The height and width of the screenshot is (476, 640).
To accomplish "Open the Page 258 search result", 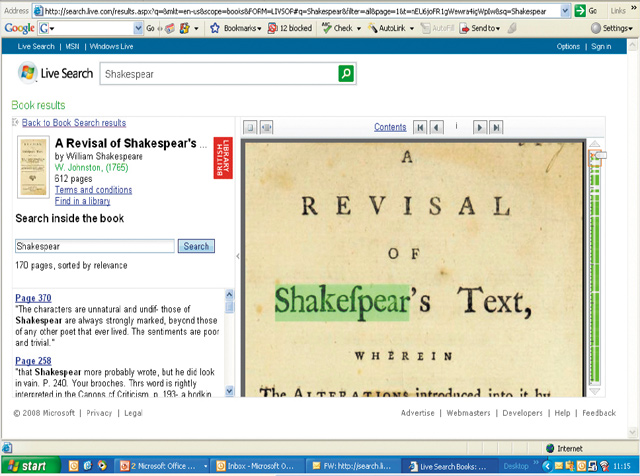I will [x=33, y=361].
